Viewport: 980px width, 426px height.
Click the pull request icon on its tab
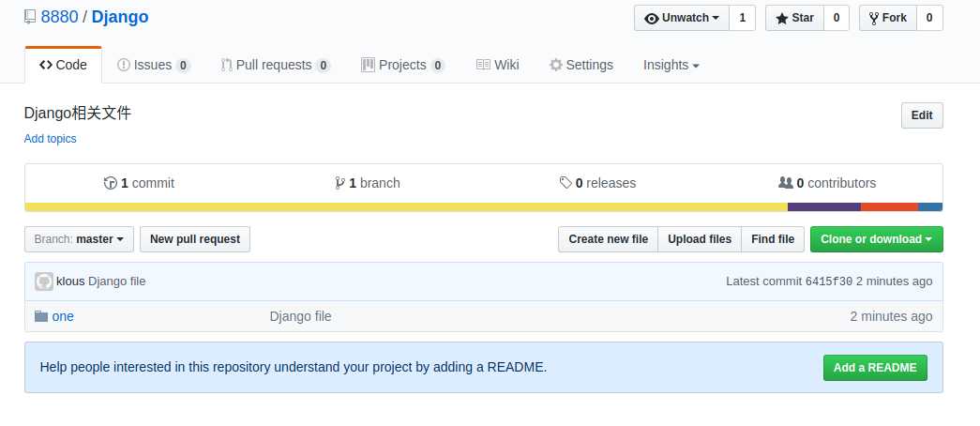[226, 65]
